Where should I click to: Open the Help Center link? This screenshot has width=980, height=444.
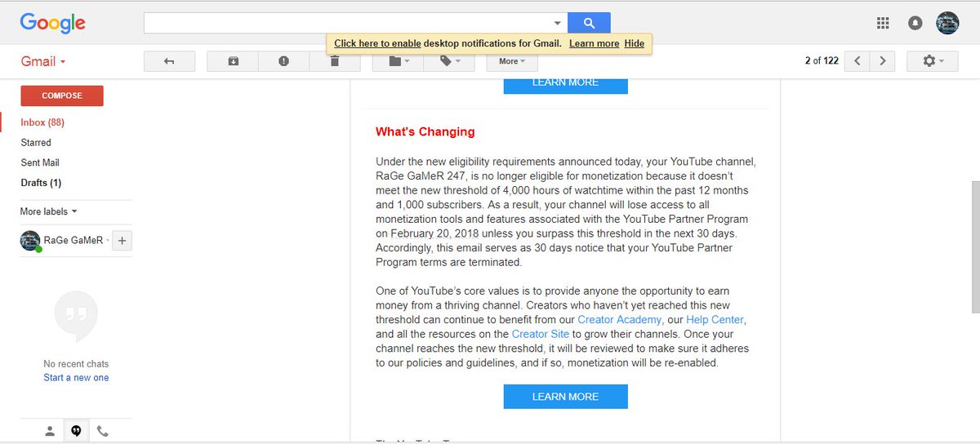(715, 320)
